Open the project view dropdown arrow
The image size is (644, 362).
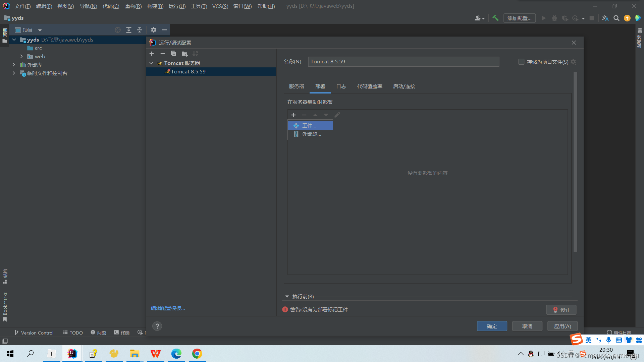click(40, 30)
